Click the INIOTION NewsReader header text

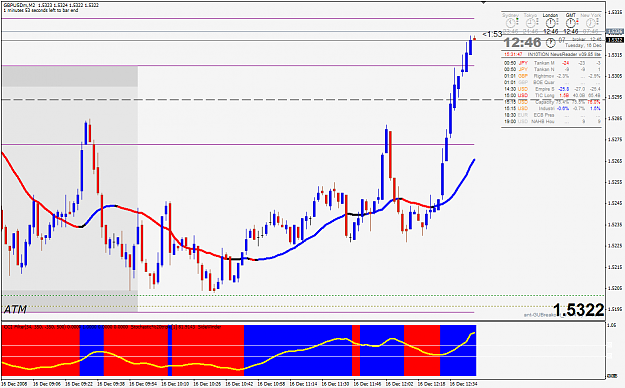point(564,54)
